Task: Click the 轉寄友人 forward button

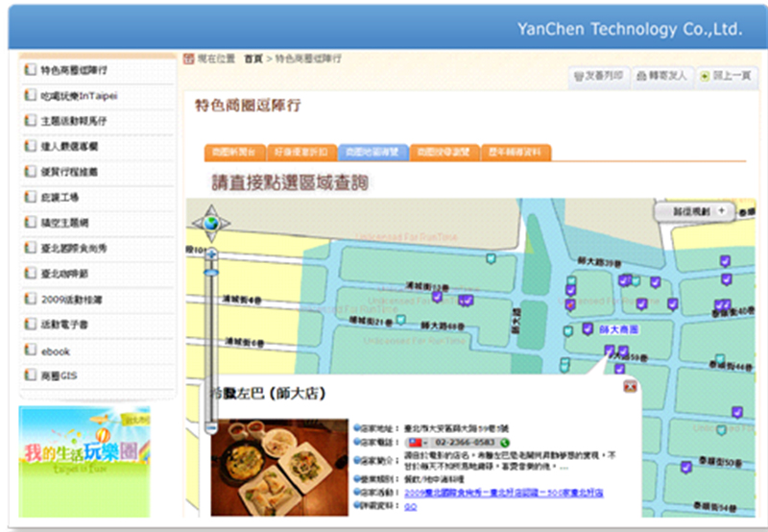Action: (661, 75)
